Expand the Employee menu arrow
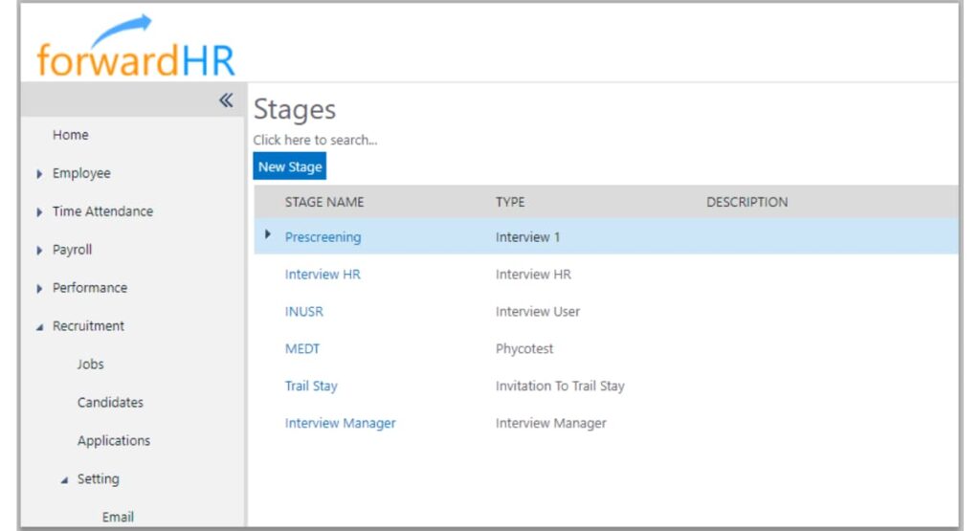The width and height of the screenshot is (980, 531). (39, 174)
